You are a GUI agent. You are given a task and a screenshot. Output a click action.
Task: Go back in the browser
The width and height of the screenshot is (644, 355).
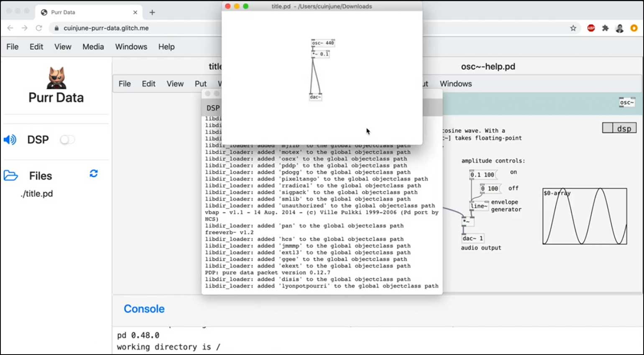pyautogui.click(x=10, y=28)
